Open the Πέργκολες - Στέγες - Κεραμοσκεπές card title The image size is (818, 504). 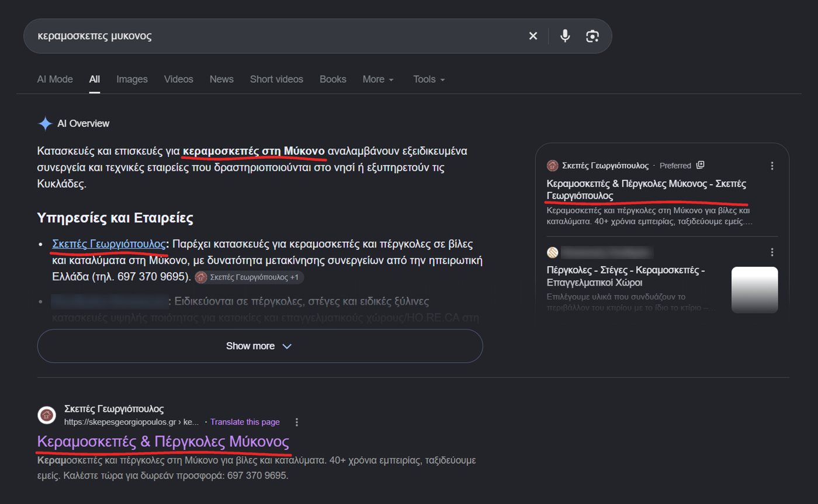click(626, 276)
